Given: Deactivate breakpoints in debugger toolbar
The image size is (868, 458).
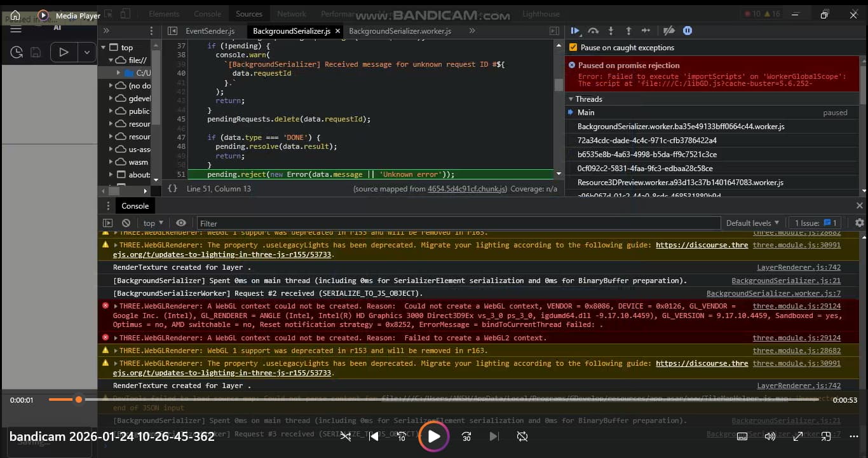Looking at the screenshot, I should click(668, 31).
